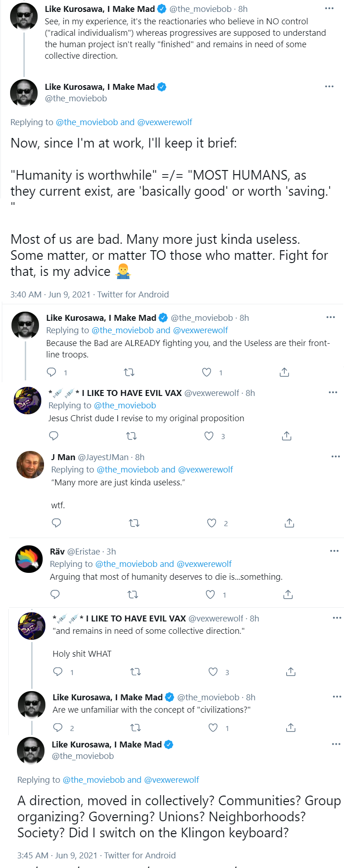Open Räv's rainbow avatar

pos(29,559)
